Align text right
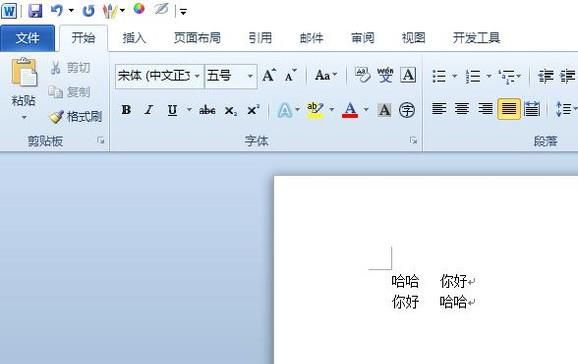The height and width of the screenshot is (364, 578). 485,109
